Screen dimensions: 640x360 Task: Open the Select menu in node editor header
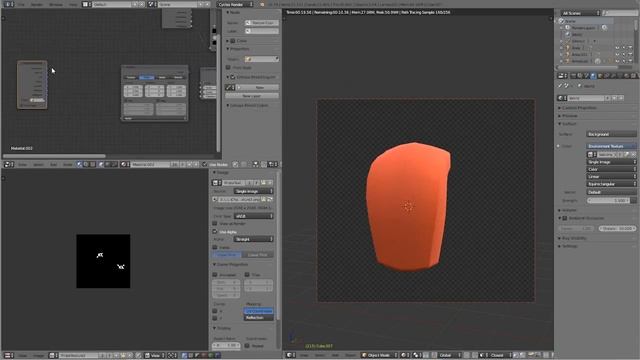tap(38, 164)
